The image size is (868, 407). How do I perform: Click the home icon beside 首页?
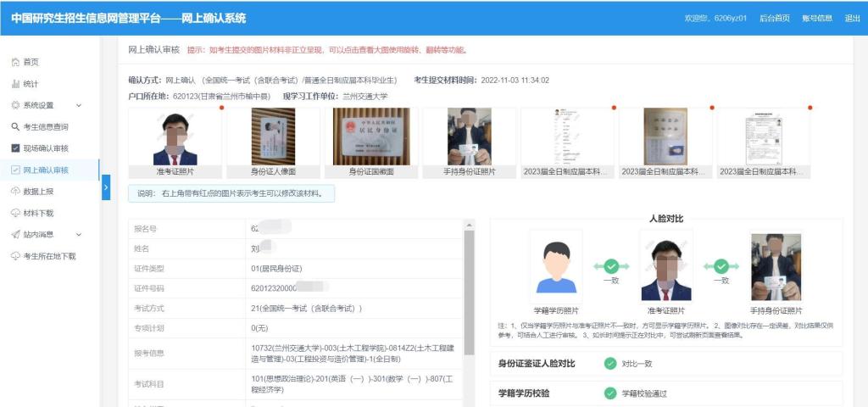(x=15, y=63)
